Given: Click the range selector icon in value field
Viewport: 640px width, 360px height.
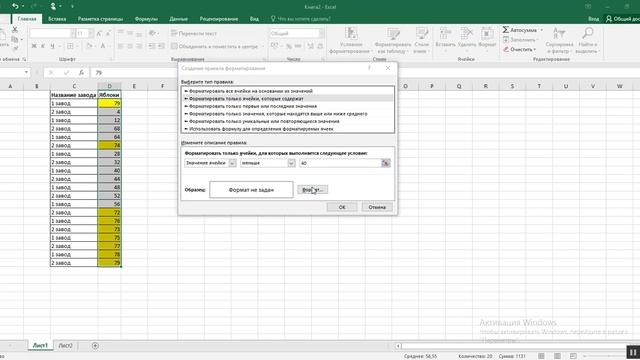Looking at the screenshot, I should point(386,163).
